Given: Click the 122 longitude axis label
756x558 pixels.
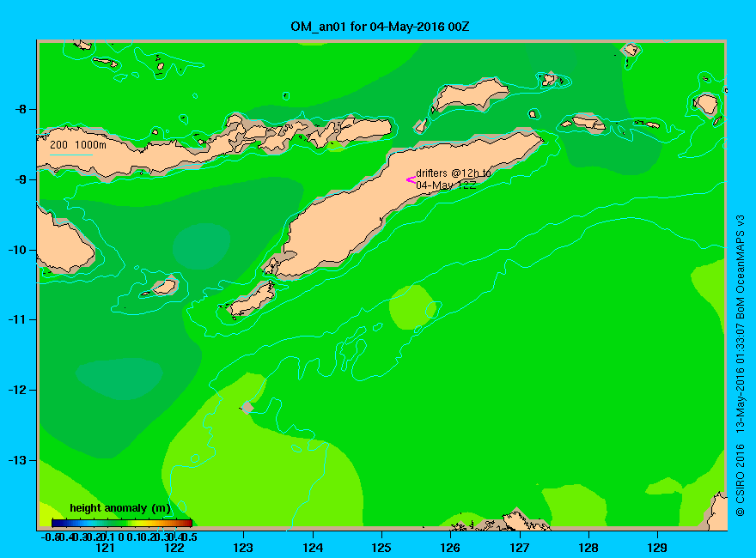Looking at the screenshot, I should click(174, 548).
